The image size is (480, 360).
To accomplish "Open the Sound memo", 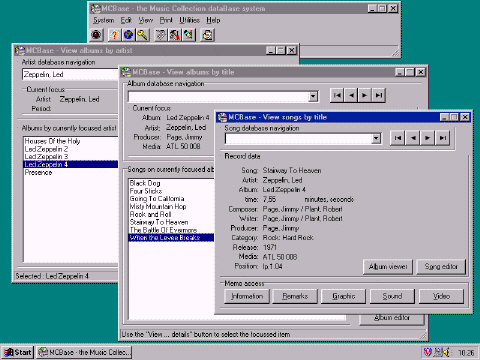I will coord(392,296).
